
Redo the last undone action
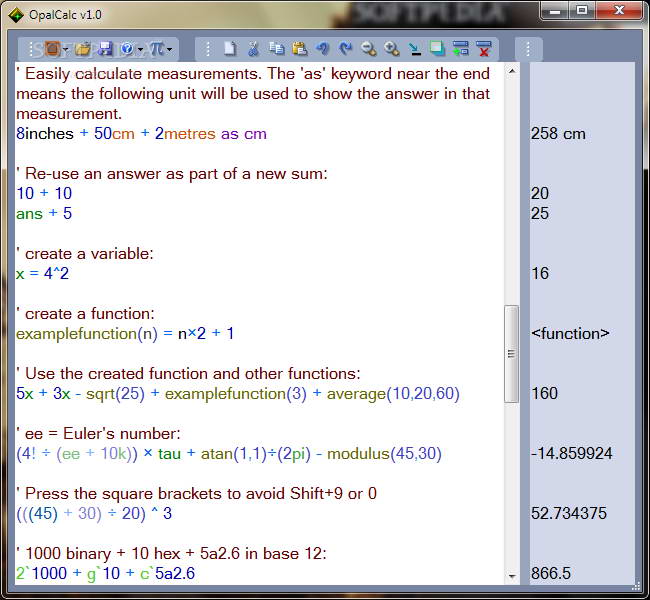(345, 49)
